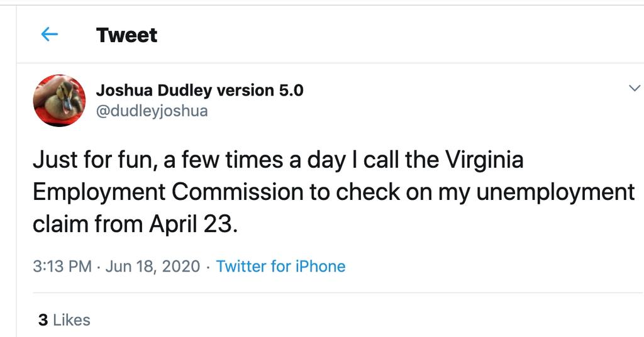Click the @dudleyjoshua handle
Image resolution: width=644 pixels, height=337 pixels.
[x=152, y=111]
